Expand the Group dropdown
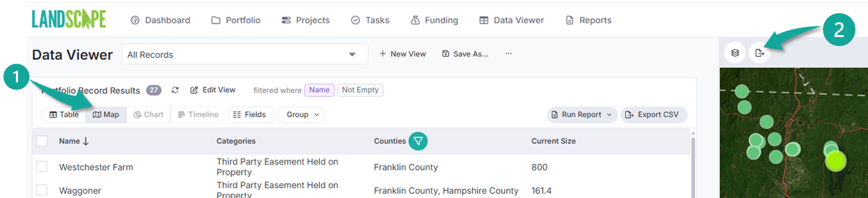 pos(302,115)
